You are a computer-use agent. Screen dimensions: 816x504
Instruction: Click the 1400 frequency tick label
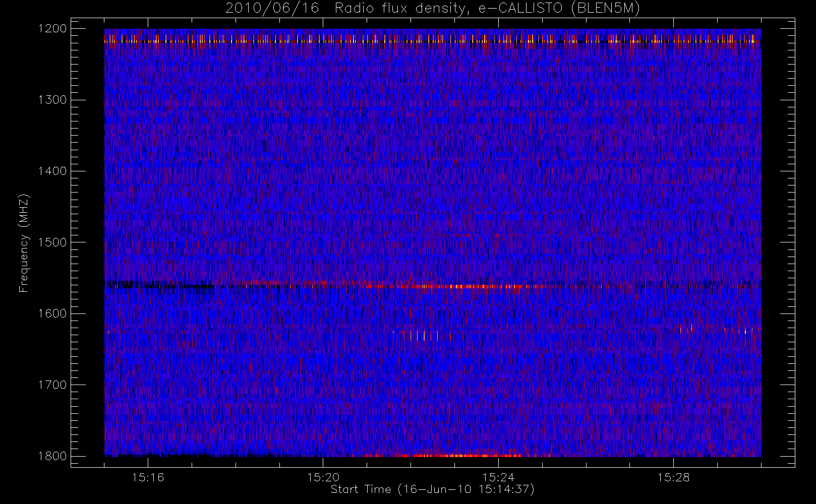coord(52,171)
